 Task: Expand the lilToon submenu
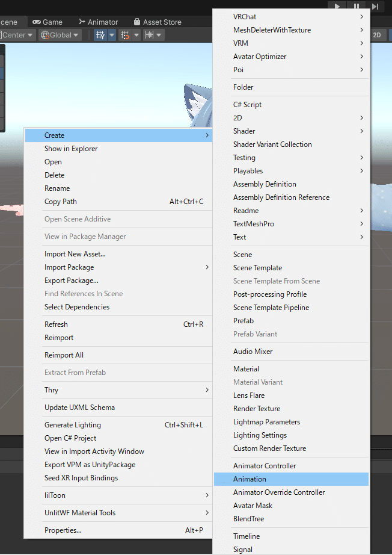coord(119,495)
